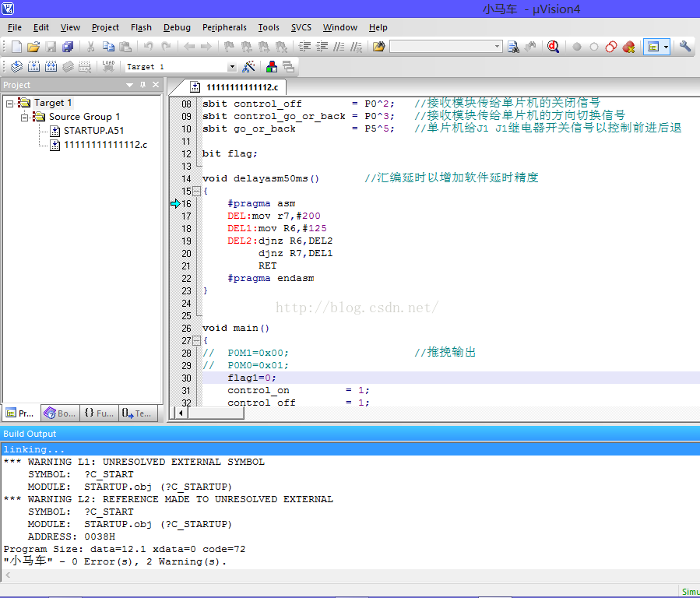The image size is (700, 598).
Task: Close the Project panel
Action: pos(156,84)
